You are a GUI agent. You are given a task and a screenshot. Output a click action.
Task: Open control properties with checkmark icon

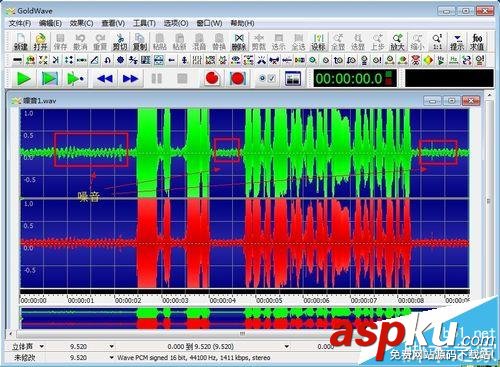pyautogui.click(x=267, y=79)
